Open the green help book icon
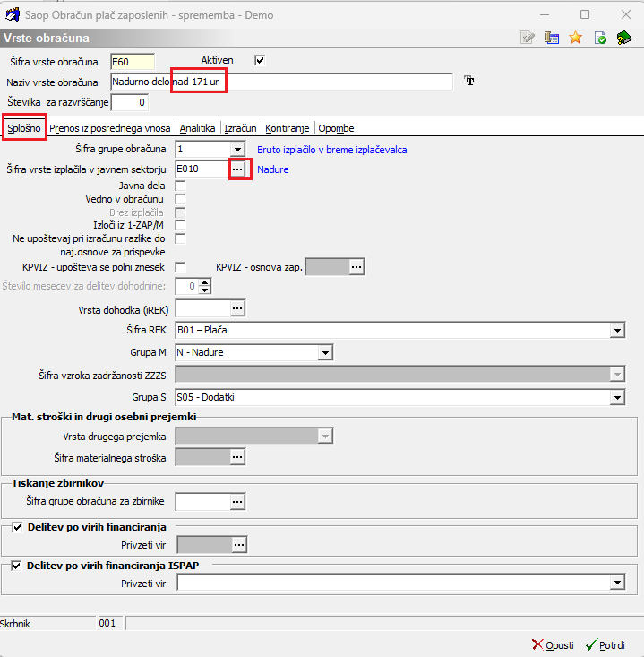 pos(624,38)
